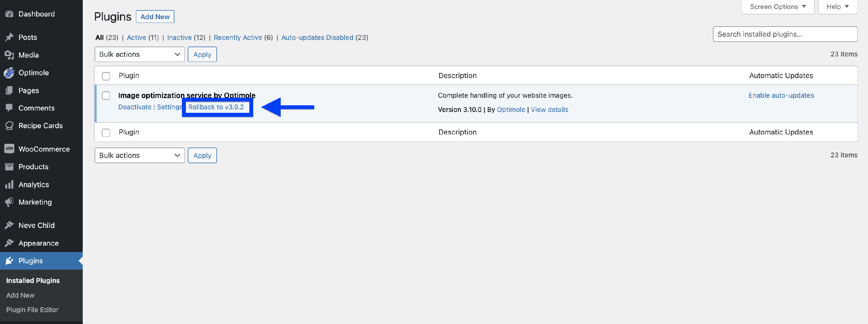
Task: Check the select-all box in top header
Action: tap(106, 76)
